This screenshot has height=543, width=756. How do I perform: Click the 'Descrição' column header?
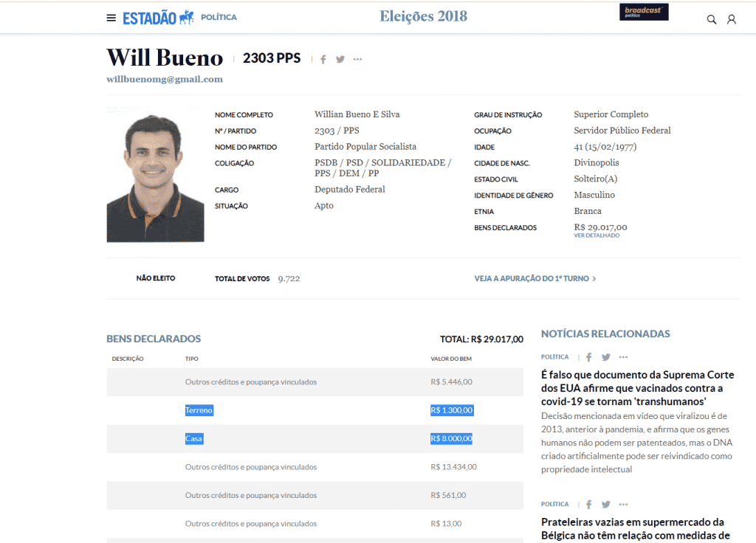[x=128, y=359]
